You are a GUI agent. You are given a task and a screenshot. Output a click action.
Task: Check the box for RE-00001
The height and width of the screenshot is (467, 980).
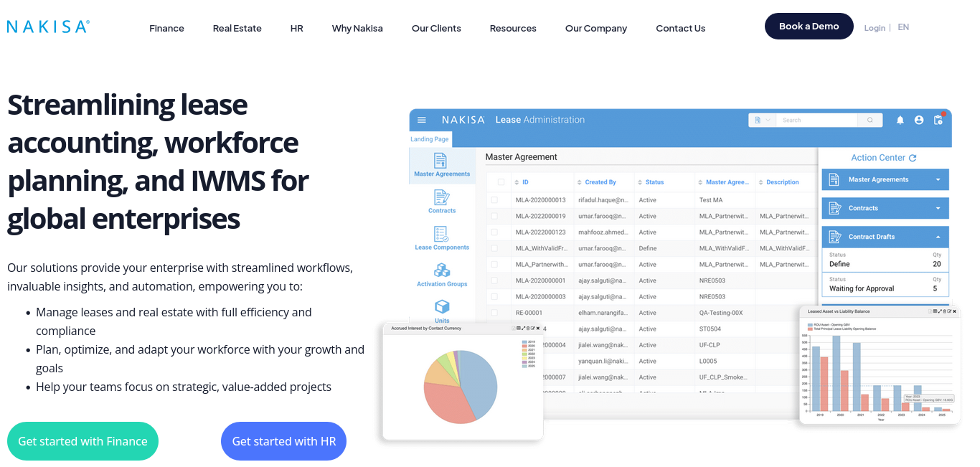pyautogui.click(x=494, y=313)
